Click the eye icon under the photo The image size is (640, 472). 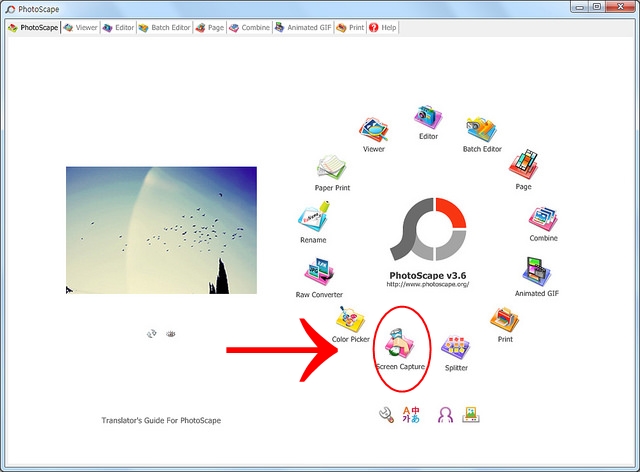click(171, 334)
